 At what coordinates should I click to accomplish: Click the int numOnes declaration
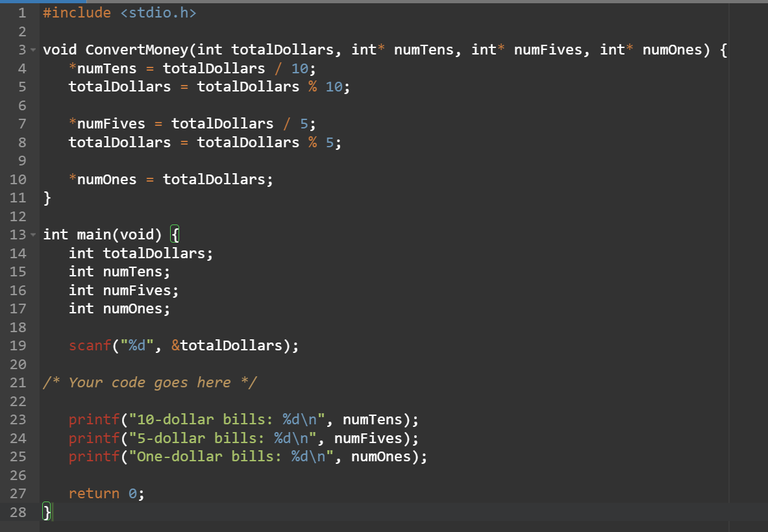(119, 308)
